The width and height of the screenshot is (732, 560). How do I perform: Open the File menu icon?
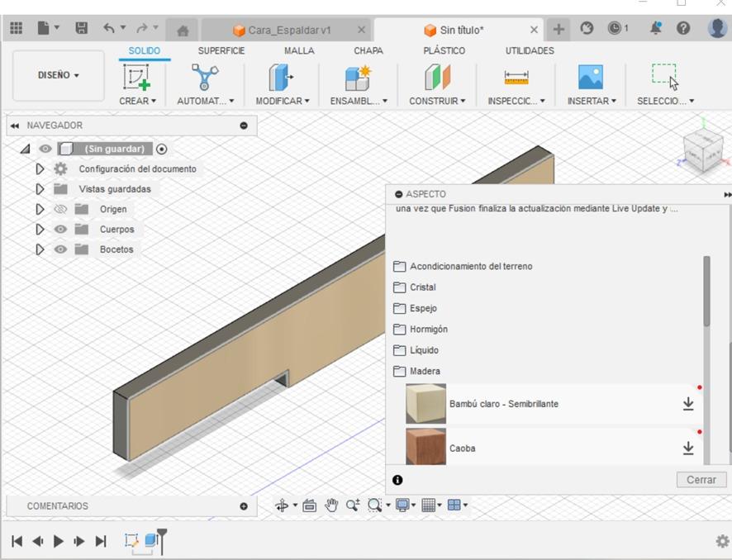pyautogui.click(x=44, y=28)
